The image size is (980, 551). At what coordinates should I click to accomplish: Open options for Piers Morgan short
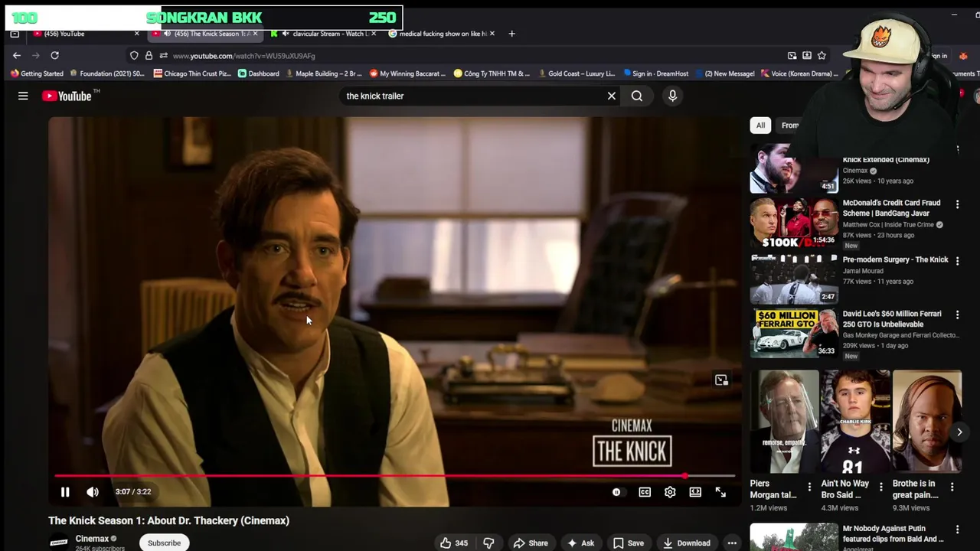(809, 487)
